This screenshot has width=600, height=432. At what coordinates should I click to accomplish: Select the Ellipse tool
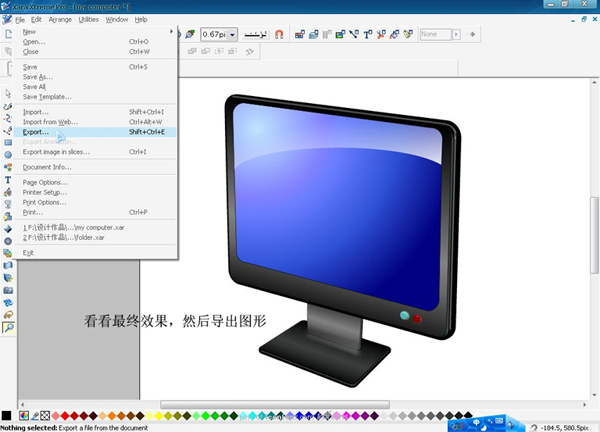tap(8, 155)
